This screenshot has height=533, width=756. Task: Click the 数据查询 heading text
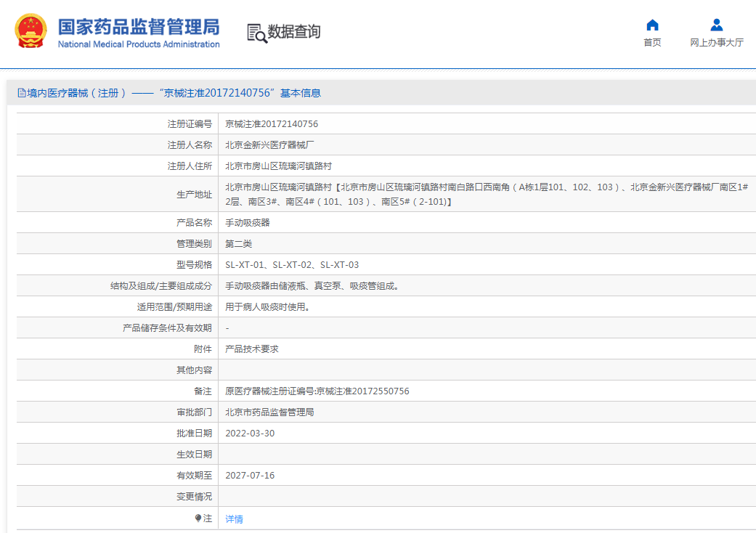(294, 32)
